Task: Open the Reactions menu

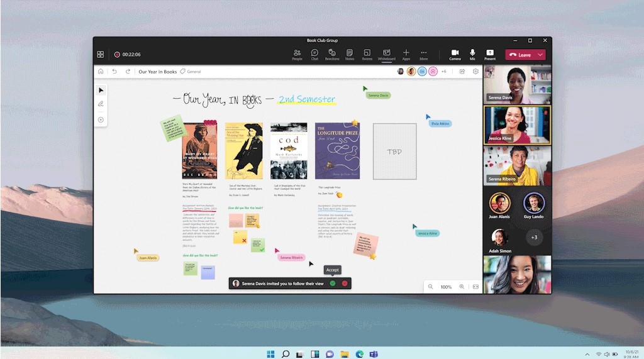Action: [332, 55]
